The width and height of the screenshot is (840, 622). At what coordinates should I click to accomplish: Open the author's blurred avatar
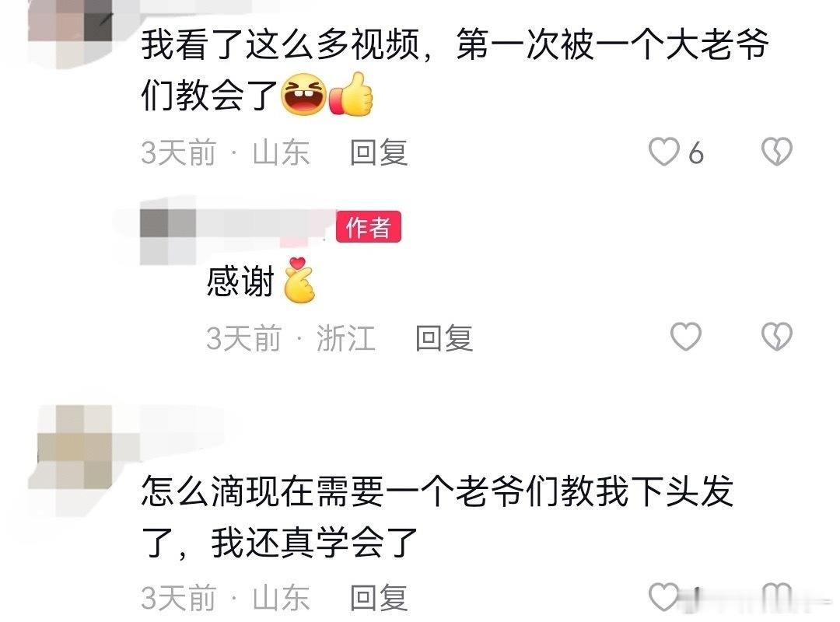click(167, 236)
